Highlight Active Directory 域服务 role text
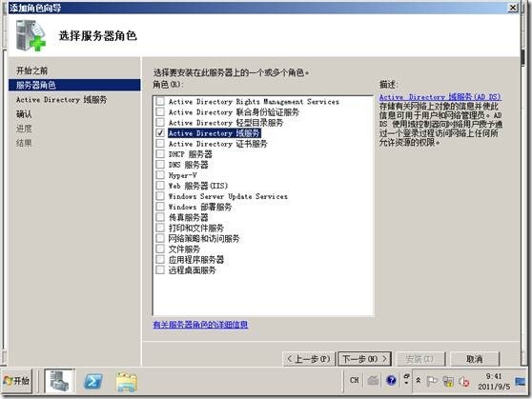Screen dimensions: 532x399 tap(215, 133)
